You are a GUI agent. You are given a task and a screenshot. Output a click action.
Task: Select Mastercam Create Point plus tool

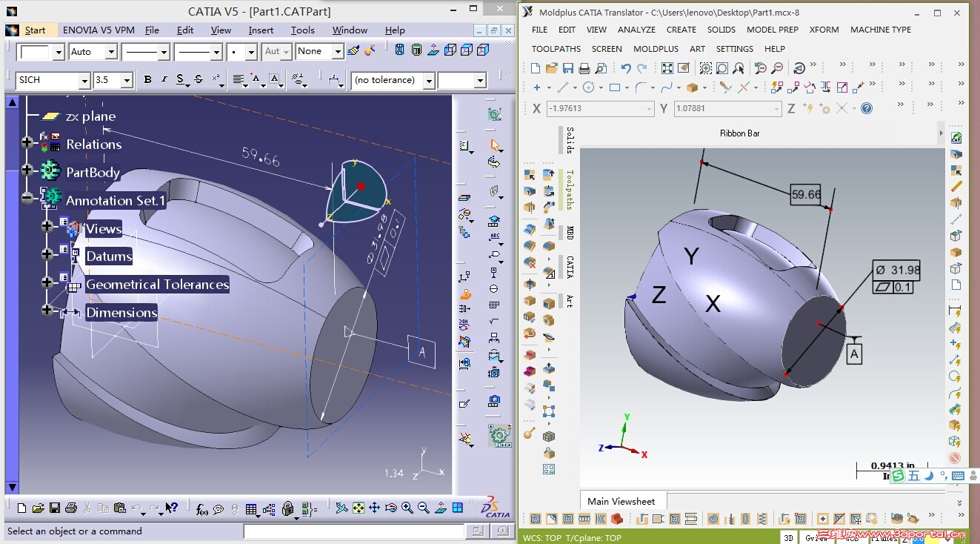coord(536,87)
